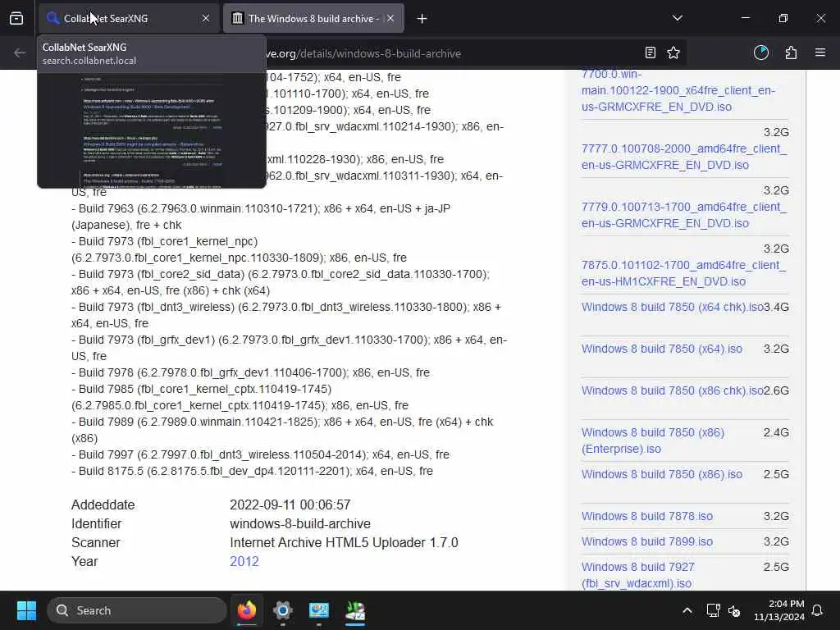Download 7777.0.100708-2000 amd64fre client ISO

tap(684, 157)
